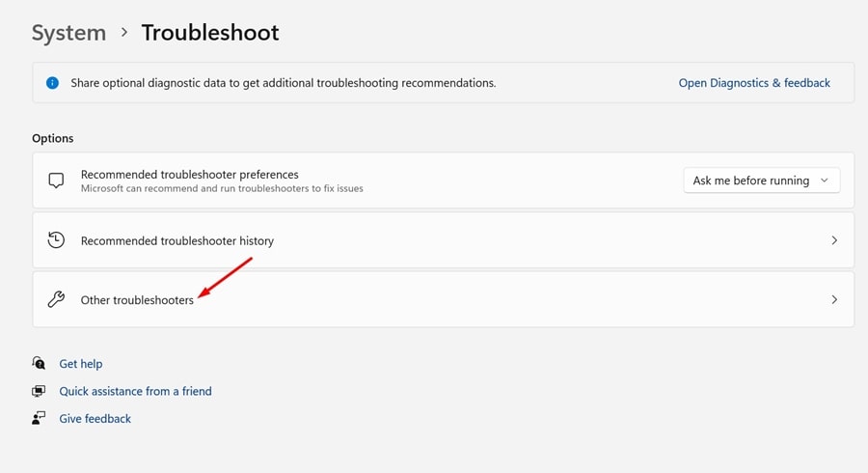Screen dimensions: 868x473
Task: Click the wrench icon beside Other troubleshooters
Action: 56,300
